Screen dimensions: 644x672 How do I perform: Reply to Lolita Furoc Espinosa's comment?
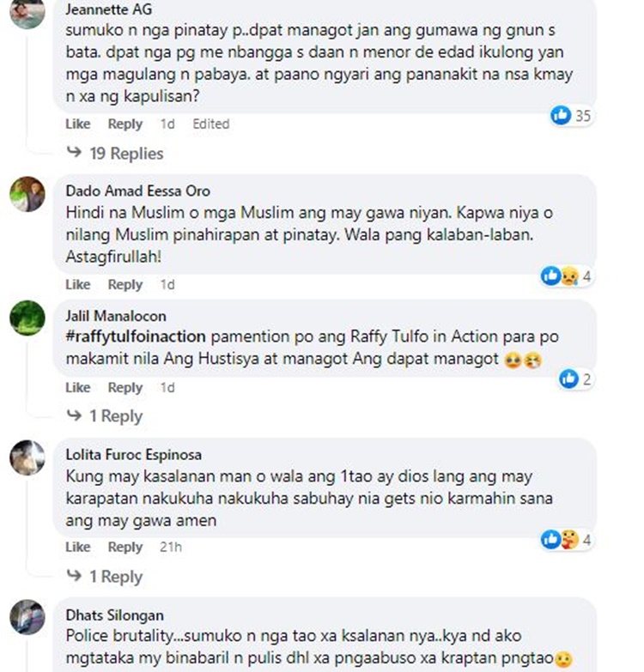point(125,547)
